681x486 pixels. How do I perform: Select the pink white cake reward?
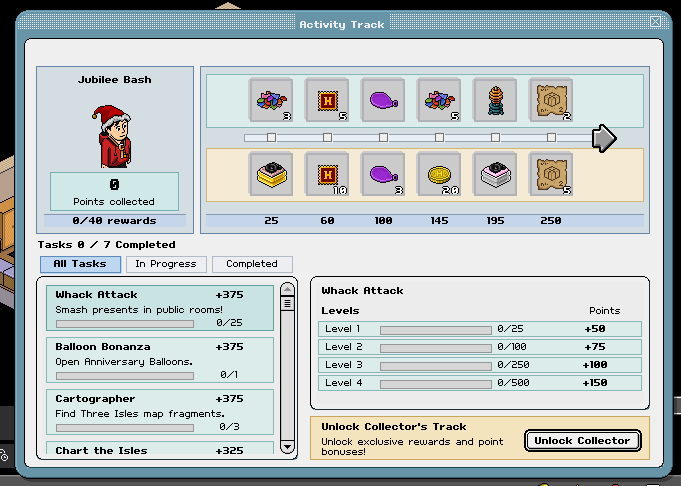[495, 174]
